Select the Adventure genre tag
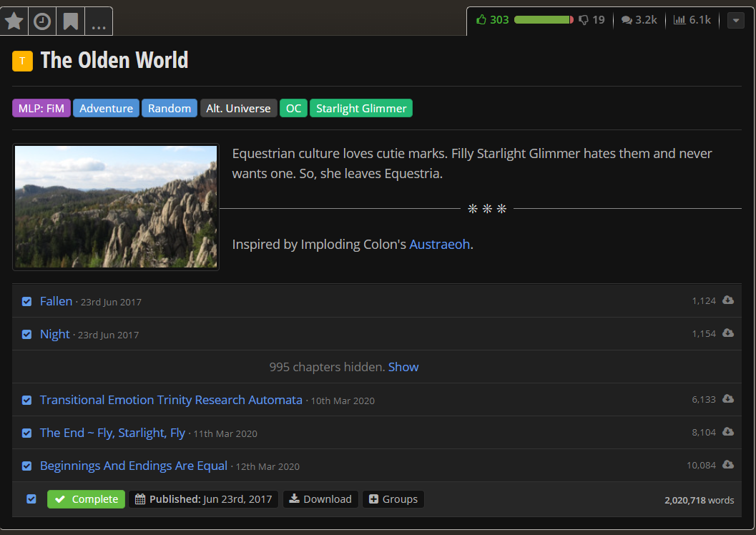This screenshot has height=535, width=756. point(106,109)
